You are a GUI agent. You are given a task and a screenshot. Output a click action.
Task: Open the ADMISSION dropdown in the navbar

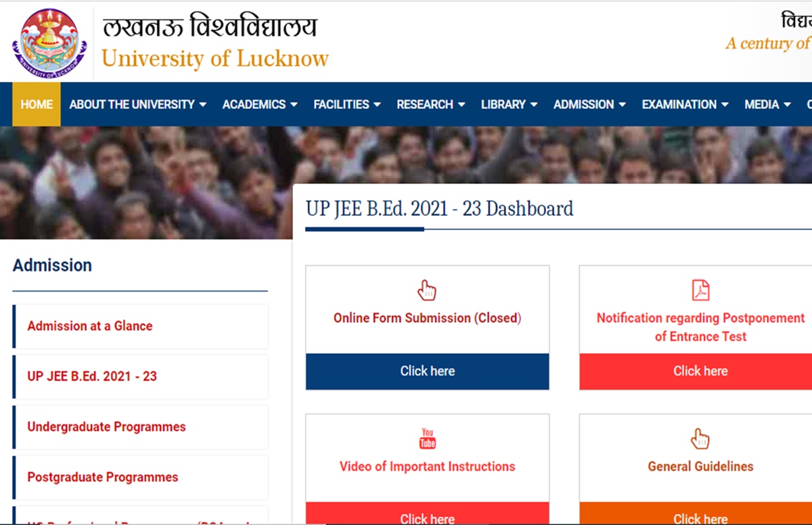pyautogui.click(x=589, y=104)
